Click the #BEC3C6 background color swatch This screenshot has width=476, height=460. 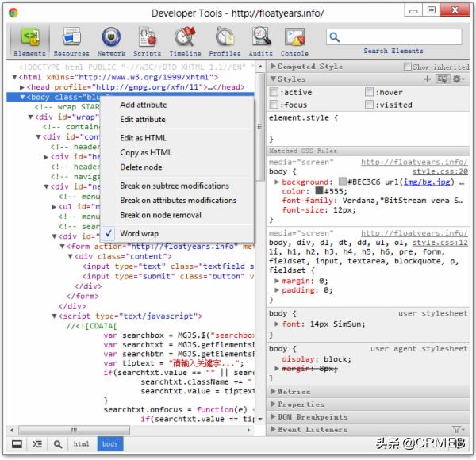pyautogui.click(x=343, y=182)
